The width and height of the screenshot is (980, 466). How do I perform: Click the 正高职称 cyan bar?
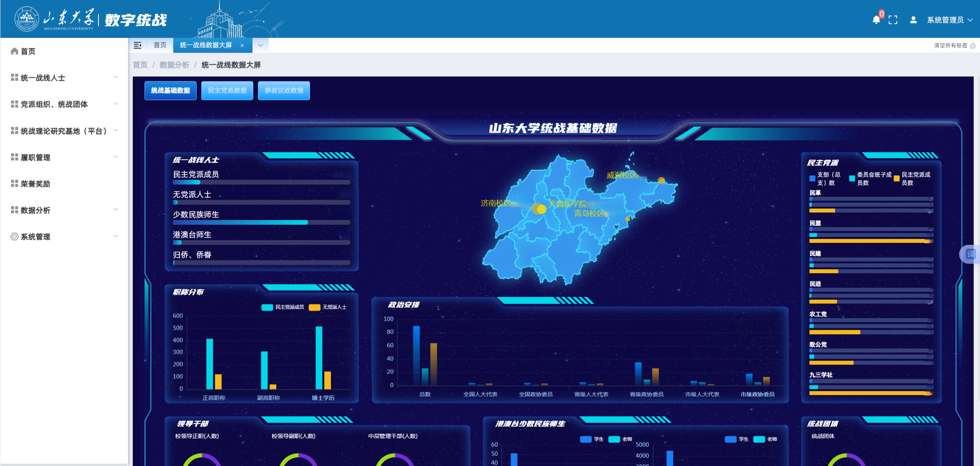210,364
